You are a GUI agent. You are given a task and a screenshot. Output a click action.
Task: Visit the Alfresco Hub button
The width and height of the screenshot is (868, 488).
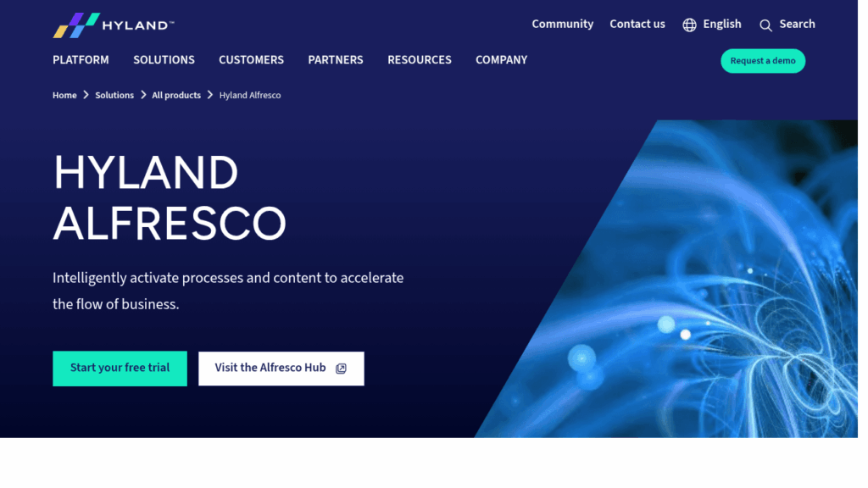coord(281,369)
